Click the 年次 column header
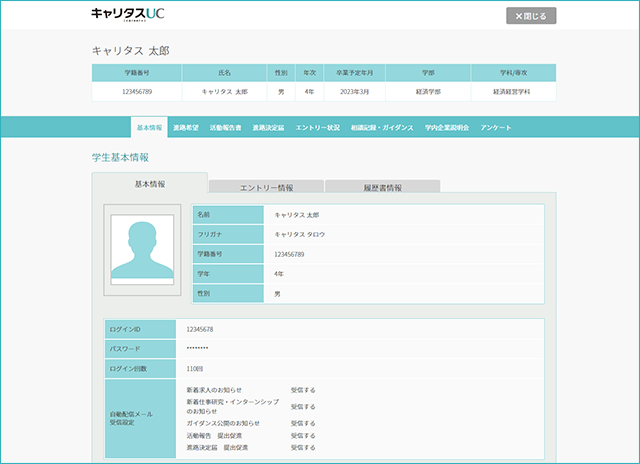640x464 pixels. point(309,73)
